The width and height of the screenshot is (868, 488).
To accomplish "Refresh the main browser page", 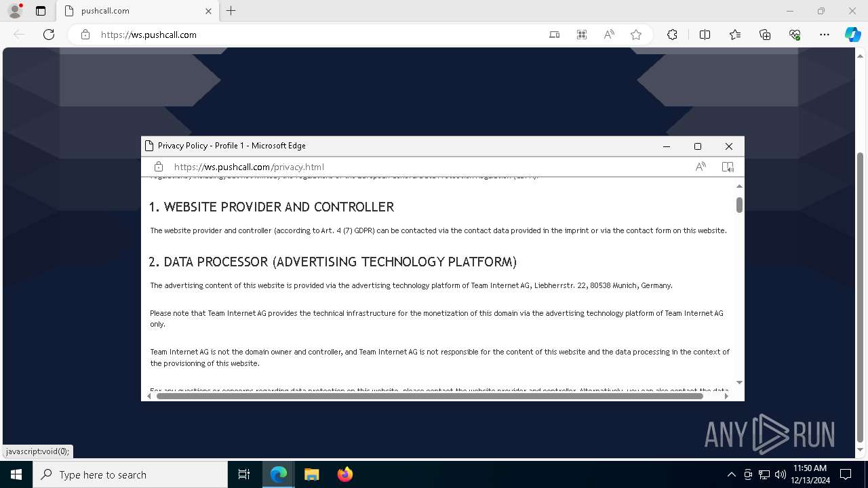I will tap(49, 35).
